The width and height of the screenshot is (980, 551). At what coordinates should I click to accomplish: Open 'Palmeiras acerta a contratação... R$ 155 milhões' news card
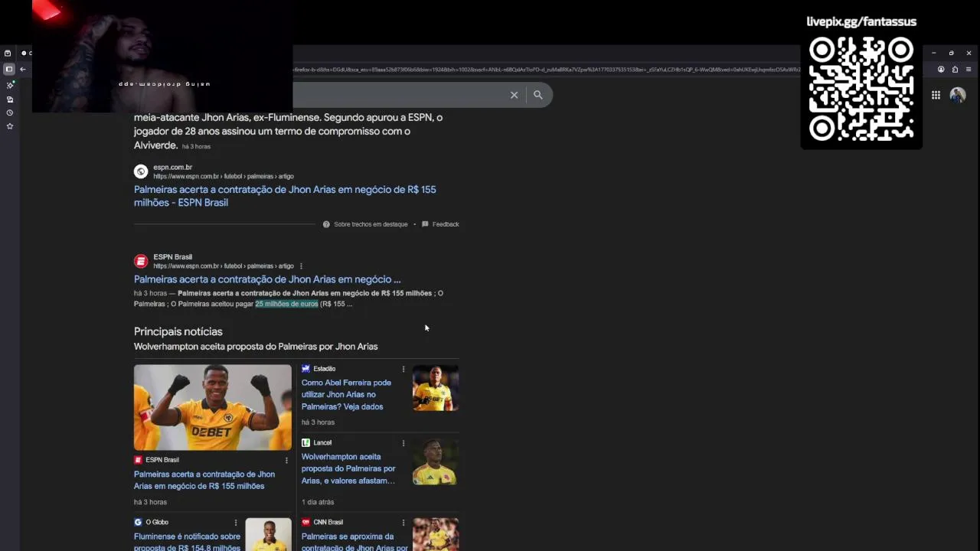[204, 480]
